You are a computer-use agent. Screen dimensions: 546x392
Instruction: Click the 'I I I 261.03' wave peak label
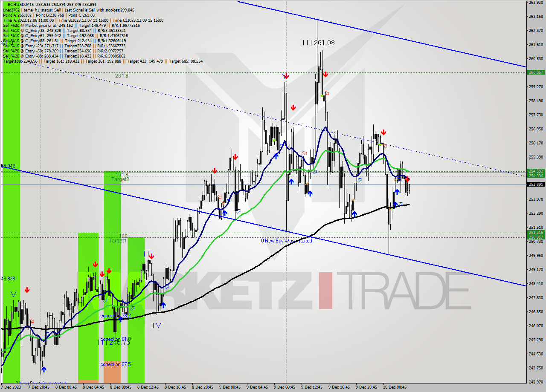[x=318, y=43]
